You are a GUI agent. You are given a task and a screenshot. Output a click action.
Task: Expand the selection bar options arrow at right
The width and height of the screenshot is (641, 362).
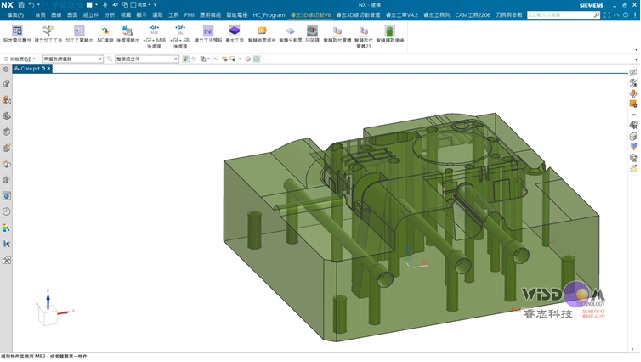pyautogui.click(x=636, y=59)
